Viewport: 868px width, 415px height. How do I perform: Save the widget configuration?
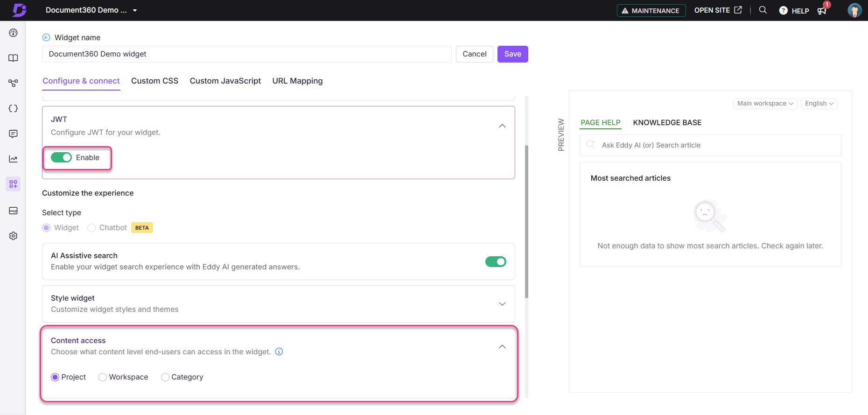pos(512,54)
